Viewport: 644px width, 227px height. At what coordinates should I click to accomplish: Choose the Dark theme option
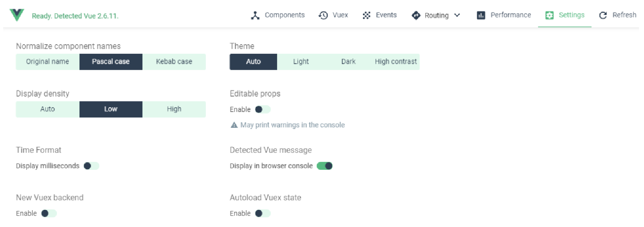348,62
